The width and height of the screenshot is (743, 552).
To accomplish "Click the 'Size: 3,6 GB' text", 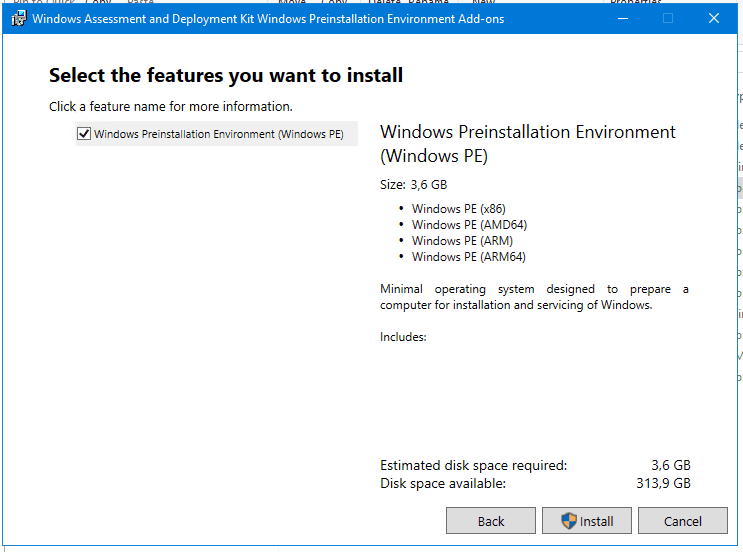I will (413, 185).
